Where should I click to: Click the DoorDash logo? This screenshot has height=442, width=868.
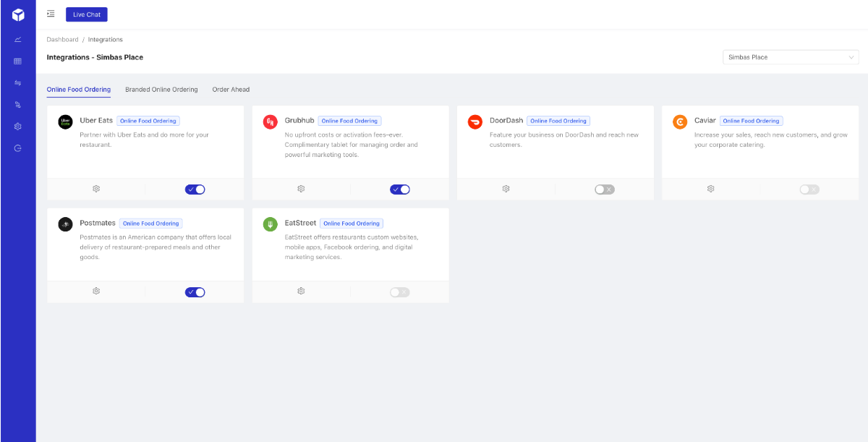click(x=475, y=122)
